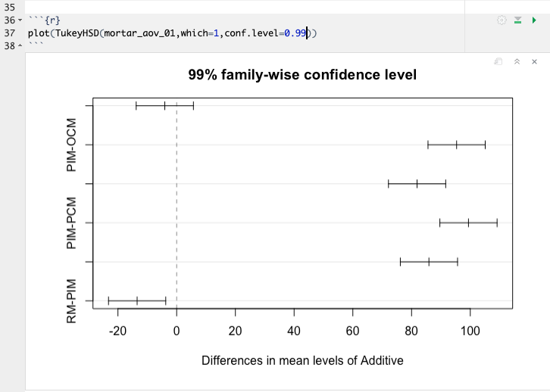
Task: Click the PIM-OCM axis label
Action: (73, 145)
